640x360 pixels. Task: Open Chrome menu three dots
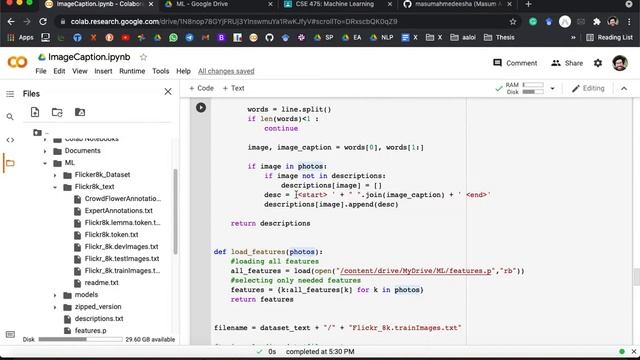(x=629, y=21)
